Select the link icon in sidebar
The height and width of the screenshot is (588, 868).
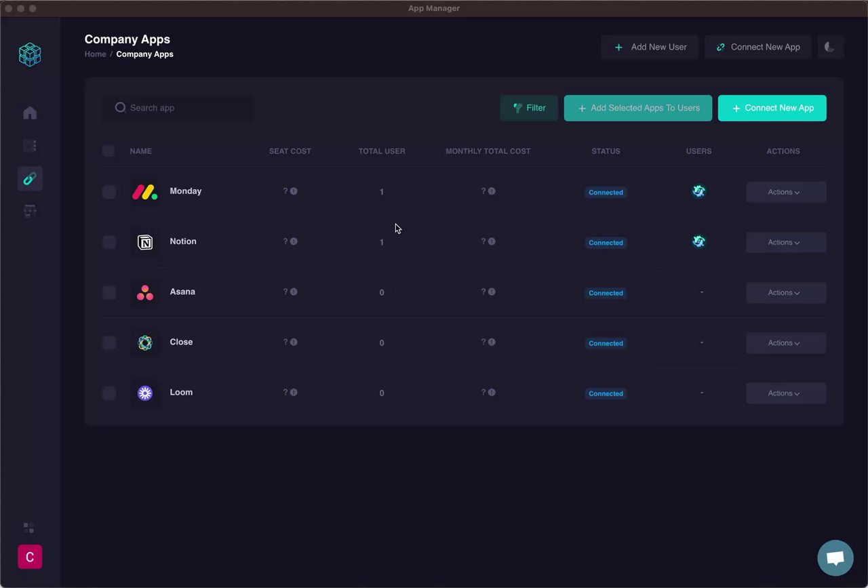(30, 178)
